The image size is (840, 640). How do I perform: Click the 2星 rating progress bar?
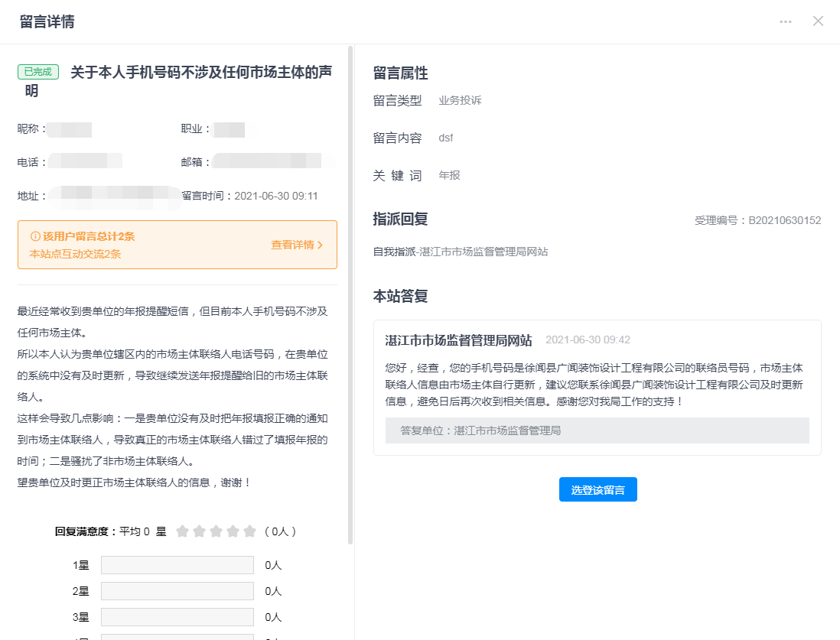point(177,591)
